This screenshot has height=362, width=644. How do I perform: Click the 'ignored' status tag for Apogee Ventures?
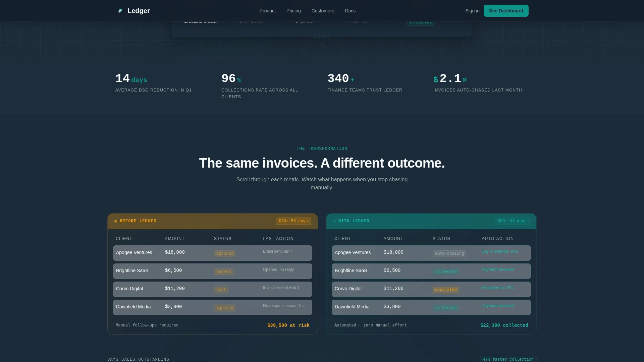click(x=225, y=254)
